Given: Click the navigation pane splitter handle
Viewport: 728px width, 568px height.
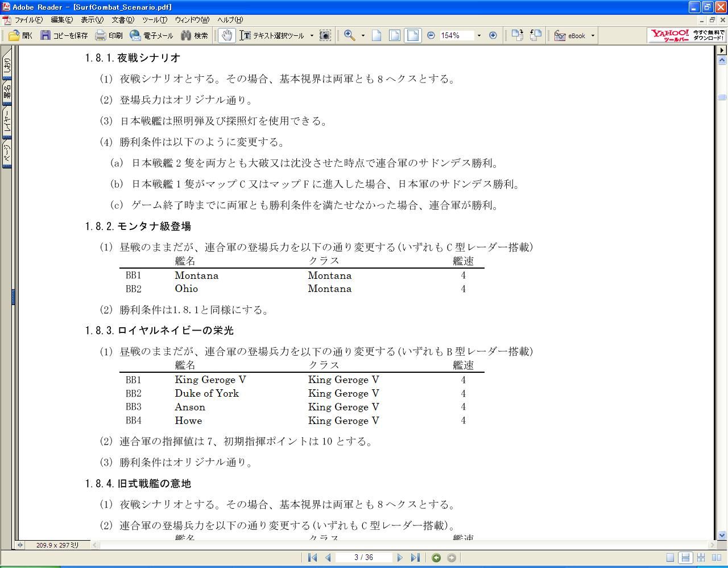Looking at the screenshot, I should (13, 296).
